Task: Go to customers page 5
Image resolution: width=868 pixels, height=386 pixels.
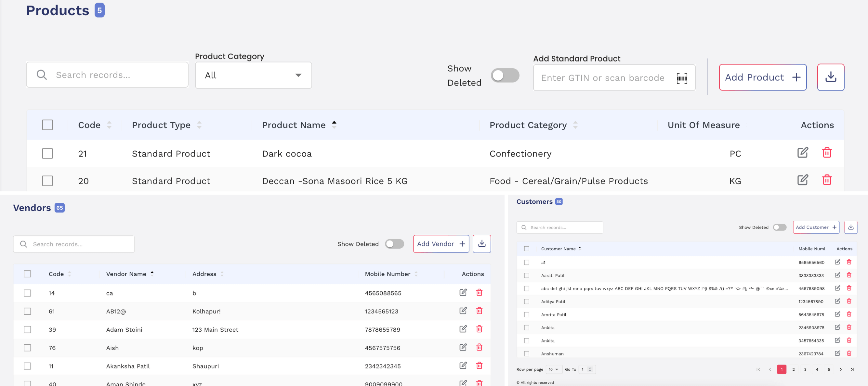Action: [x=829, y=369]
